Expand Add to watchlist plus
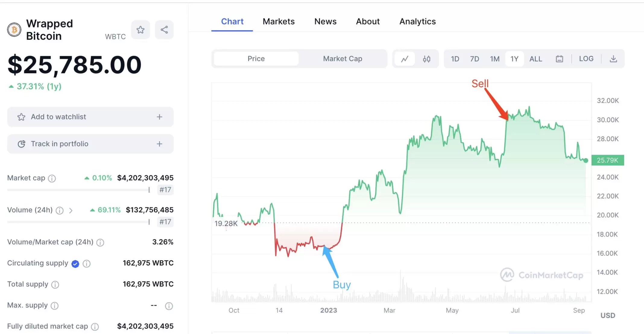The width and height of the screenshot is (644, 334). pos(159,117)
